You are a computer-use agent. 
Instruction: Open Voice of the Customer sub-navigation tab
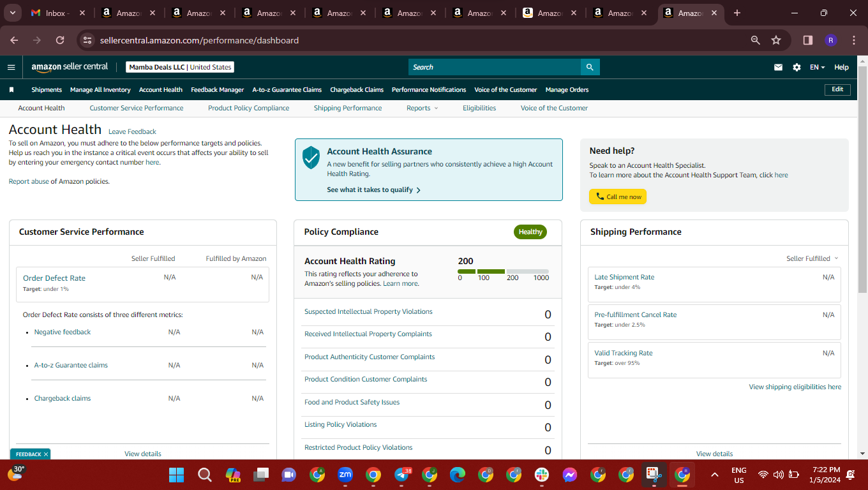(x=554, y=108)
